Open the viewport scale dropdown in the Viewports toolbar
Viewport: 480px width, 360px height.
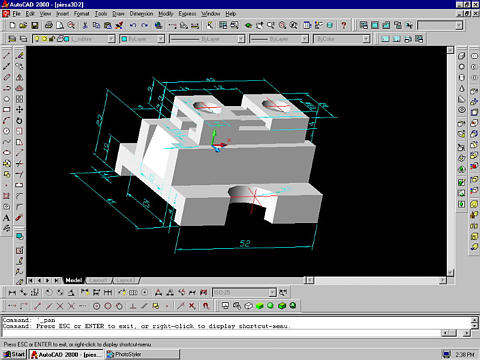[x=459, y=25]
